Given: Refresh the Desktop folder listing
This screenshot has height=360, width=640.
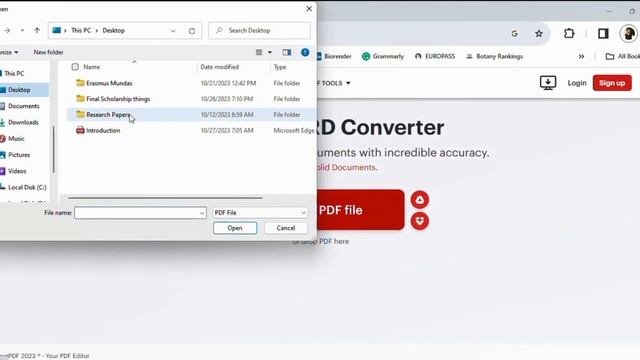Looking at the screenshot, I should tap(192, 31).
